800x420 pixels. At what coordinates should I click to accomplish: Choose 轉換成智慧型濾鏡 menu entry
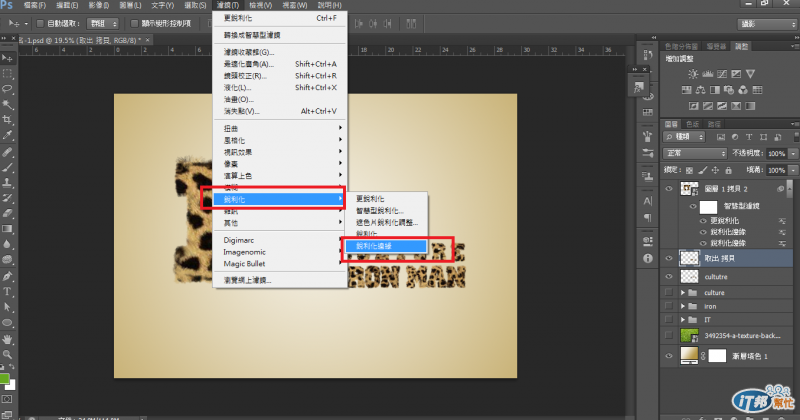[280, 35]
